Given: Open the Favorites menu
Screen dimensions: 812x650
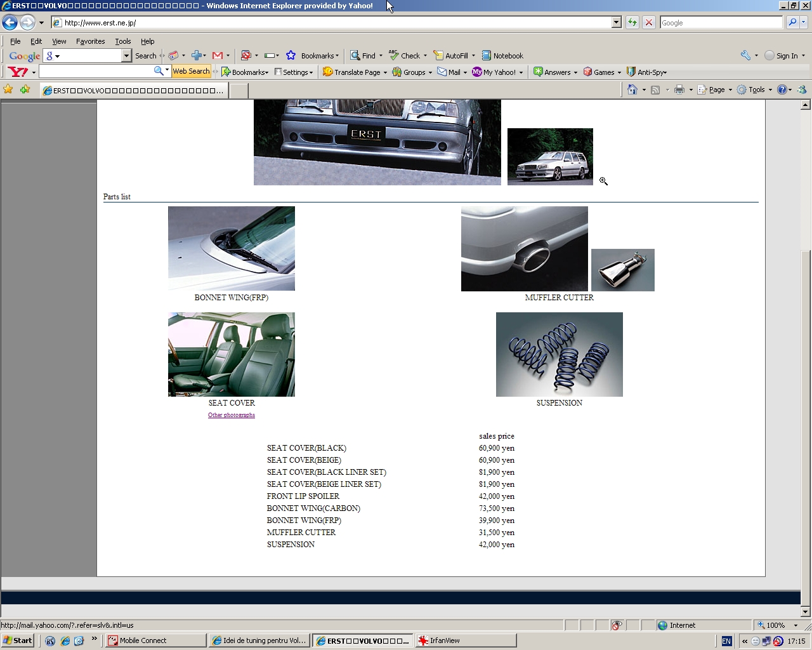Looking at the screenshot, I should click(90, 41).
